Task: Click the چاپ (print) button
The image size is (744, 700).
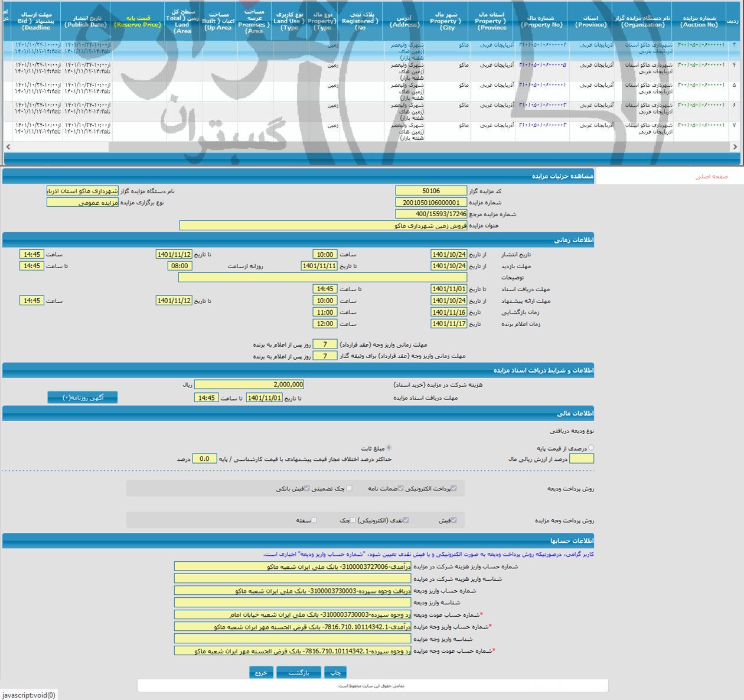Action: coord(335,672)
